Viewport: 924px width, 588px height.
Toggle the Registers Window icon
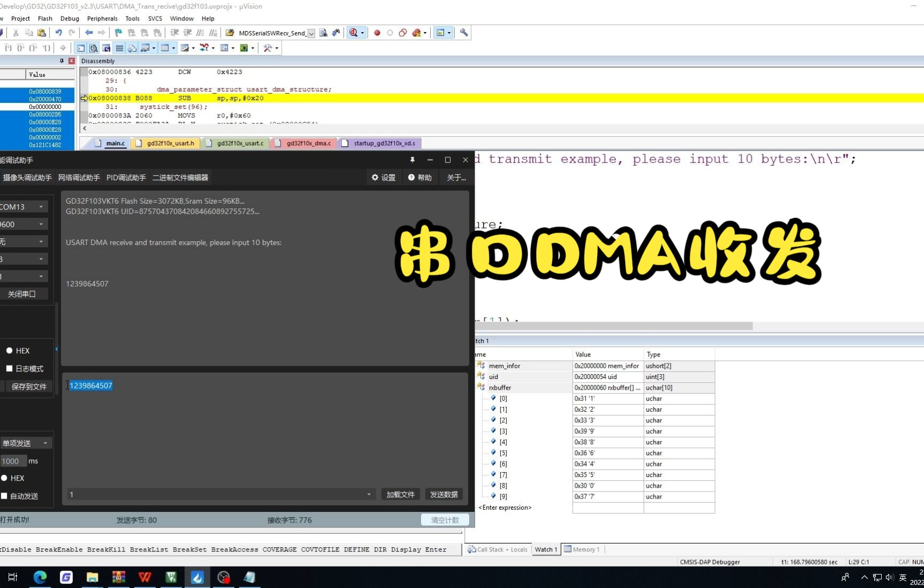pyautogui.click(x=119, y=48)
